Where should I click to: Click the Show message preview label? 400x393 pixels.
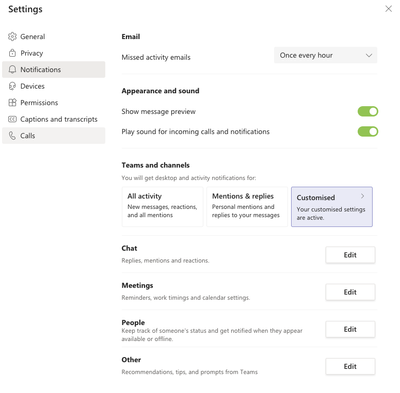click(x=159, y=112)
